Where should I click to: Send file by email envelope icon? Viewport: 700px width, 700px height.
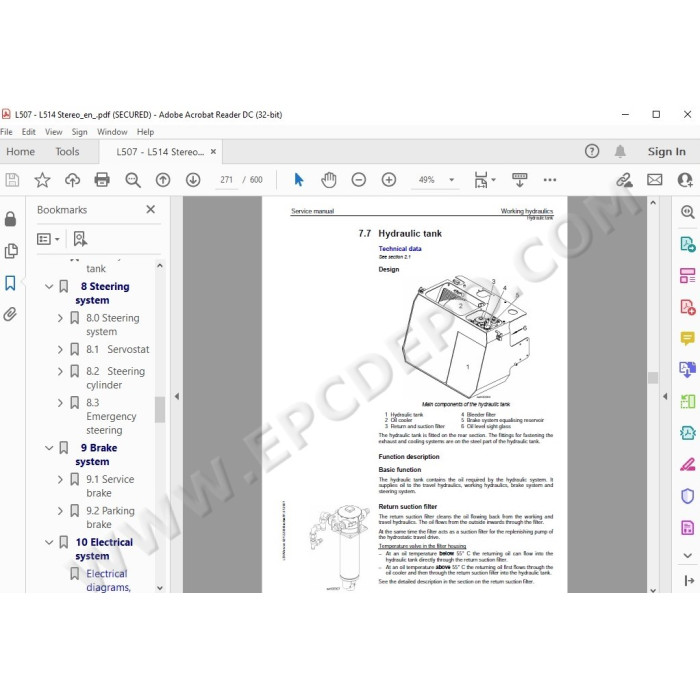point(654,180)
